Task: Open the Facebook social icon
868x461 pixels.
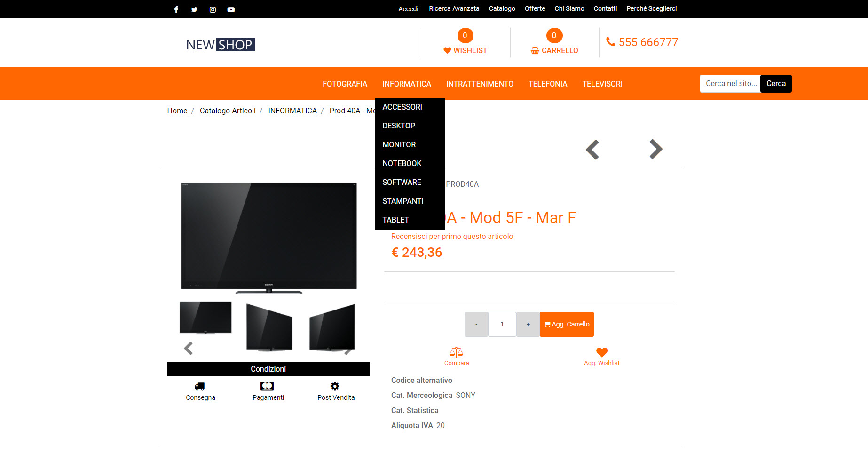Action: [176, 9]
